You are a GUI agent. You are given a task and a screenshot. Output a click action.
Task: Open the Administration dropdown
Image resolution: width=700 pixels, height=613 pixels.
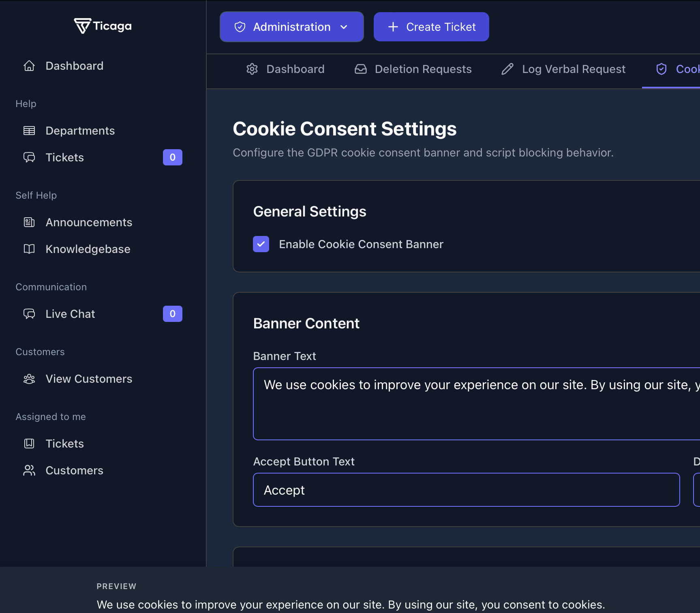pos(291,27)
